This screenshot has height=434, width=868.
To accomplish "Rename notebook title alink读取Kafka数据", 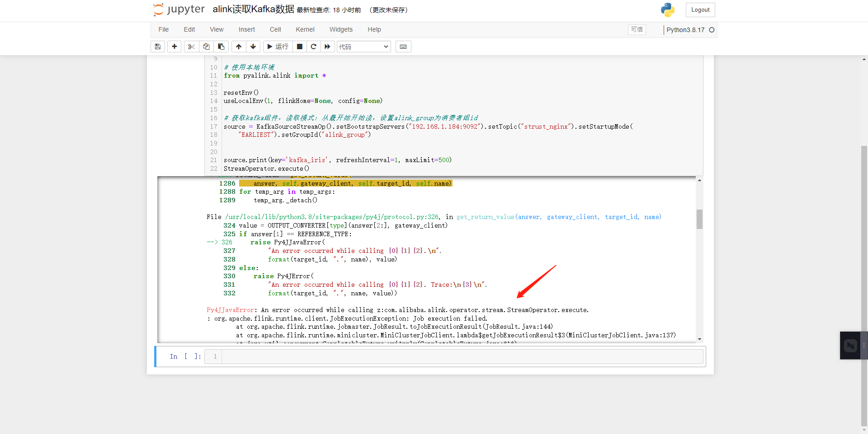I will pyautogui.click(x=254, y=9).
